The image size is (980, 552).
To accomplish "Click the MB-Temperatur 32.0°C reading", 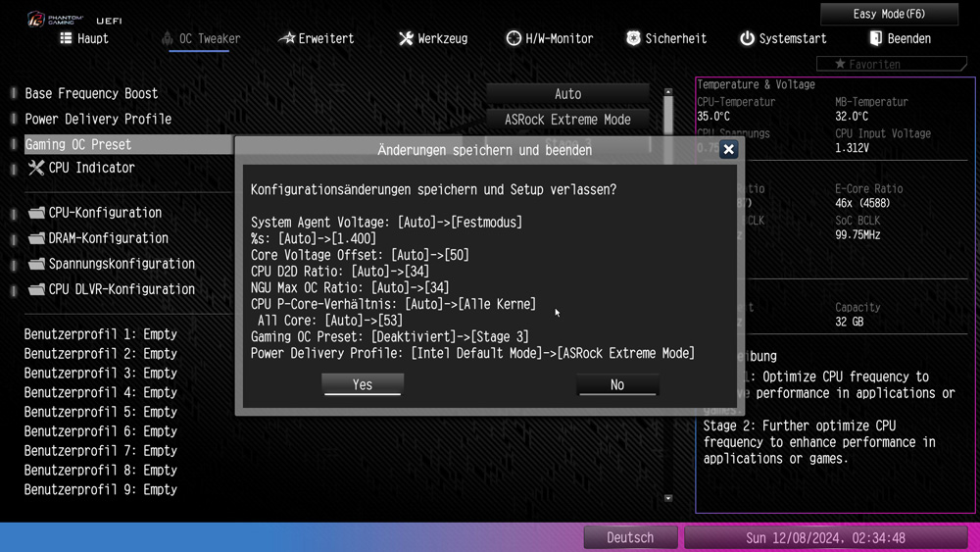I will coord(852,117).
